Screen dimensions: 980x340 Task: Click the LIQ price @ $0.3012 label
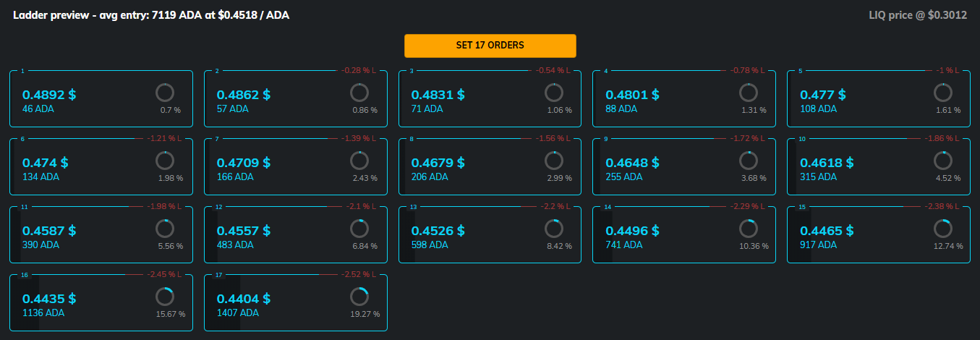[x=918, y=15]
